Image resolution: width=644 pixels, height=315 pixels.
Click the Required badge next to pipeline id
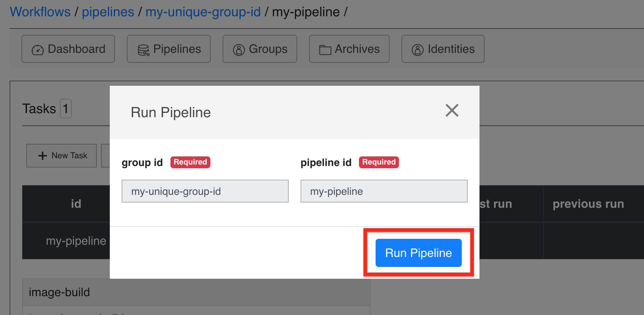tap(379, 162)
